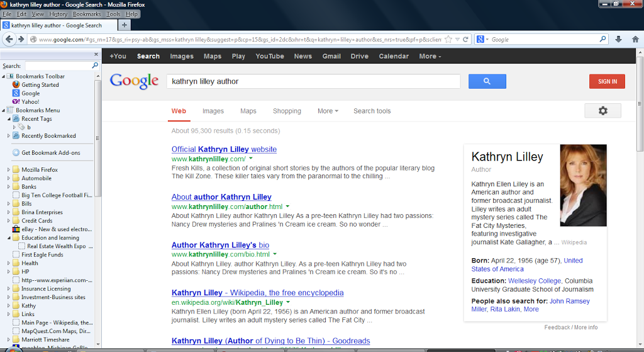
Task: Click the browser Back arrow button
Action: 9,40
